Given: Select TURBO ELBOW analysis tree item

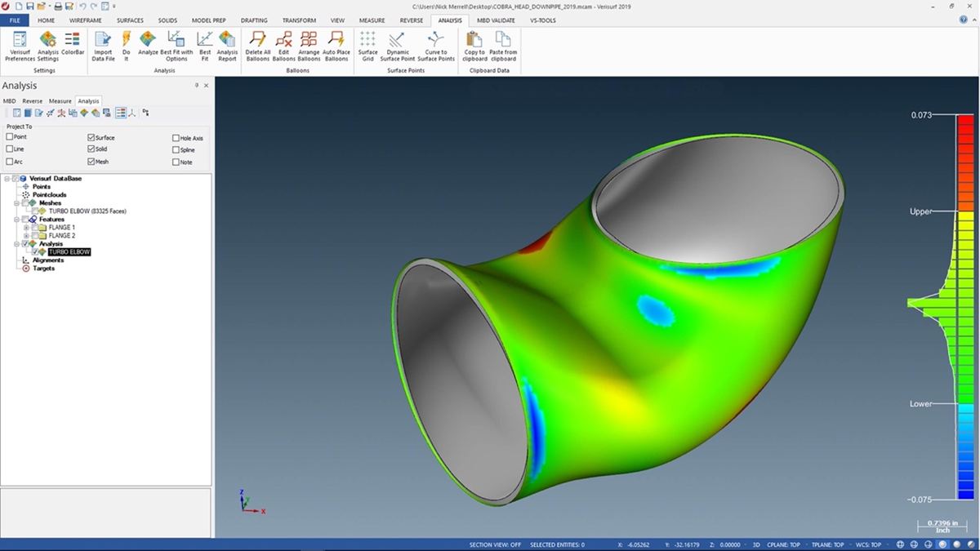Looking at the screenshot, I should click(69, 252).
